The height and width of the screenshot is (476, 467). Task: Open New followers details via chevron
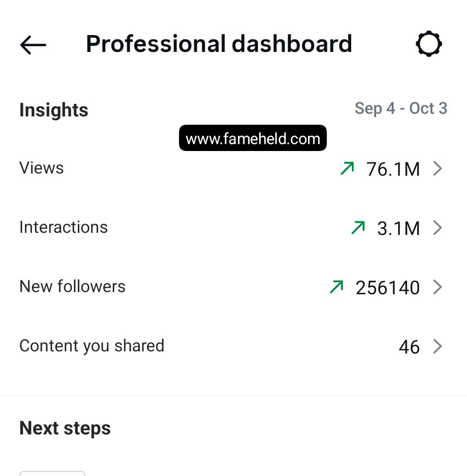click(x=438, y=287)
